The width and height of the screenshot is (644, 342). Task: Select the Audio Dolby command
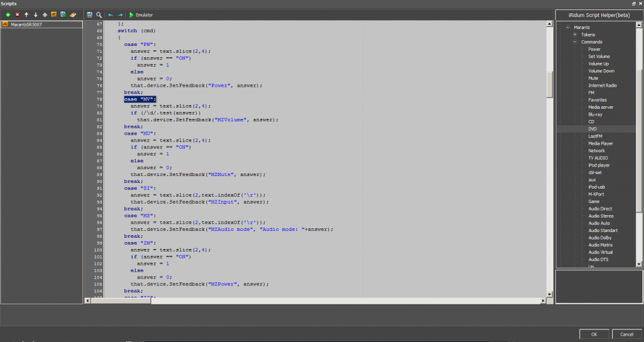coord(600,238)
